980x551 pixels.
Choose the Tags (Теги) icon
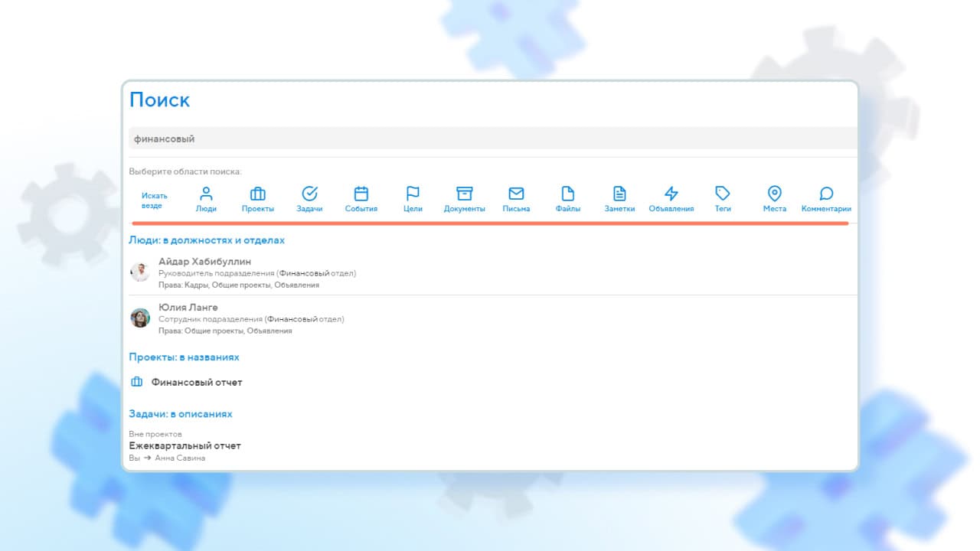click(x=723, y=194)
